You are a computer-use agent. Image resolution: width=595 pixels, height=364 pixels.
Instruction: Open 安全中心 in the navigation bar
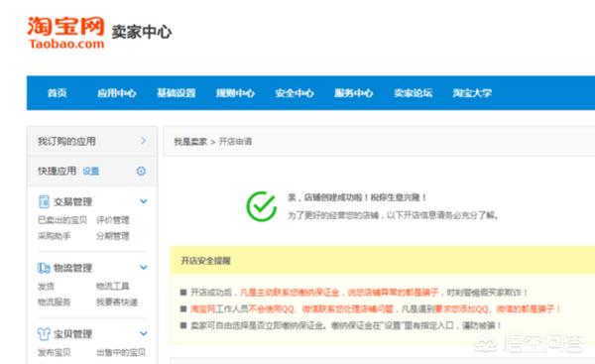[295, 93]
